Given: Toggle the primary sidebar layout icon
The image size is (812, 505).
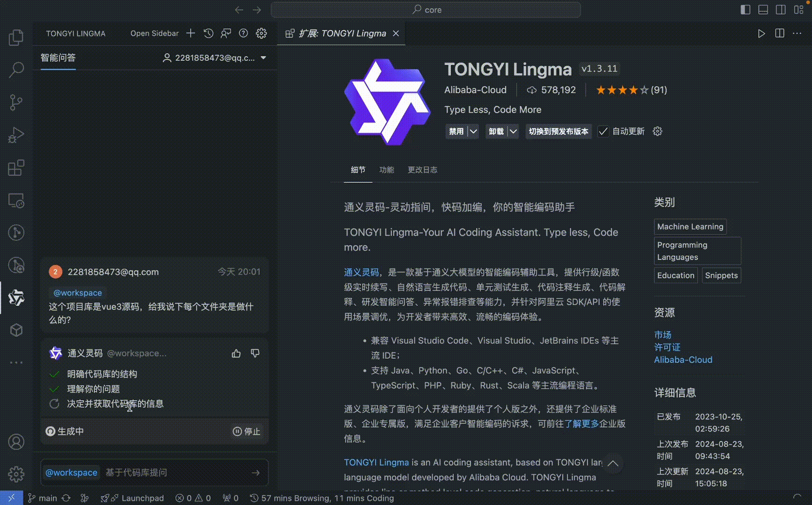Looking at the screenshot, I should (x=746, y=10).
